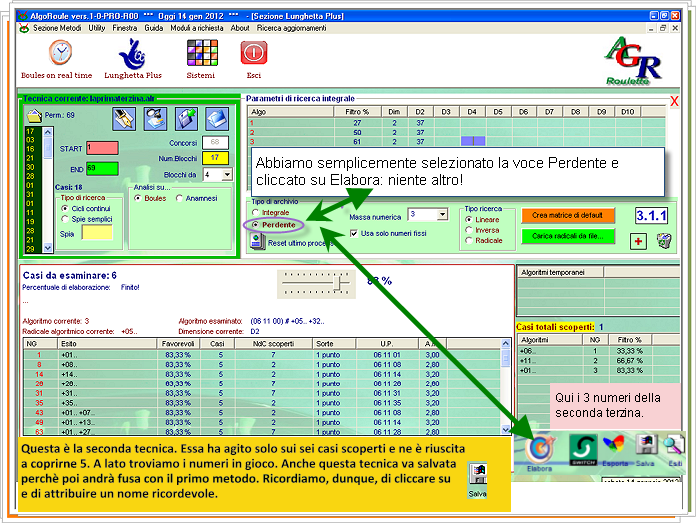Click the Concorsi field
This screenshot has width=696, height=523.
point(215,142)
